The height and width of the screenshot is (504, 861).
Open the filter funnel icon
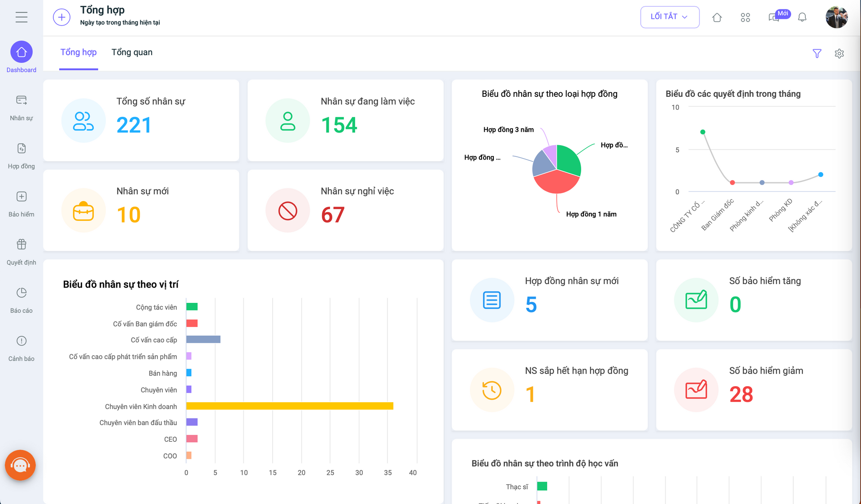coord(817,53)
